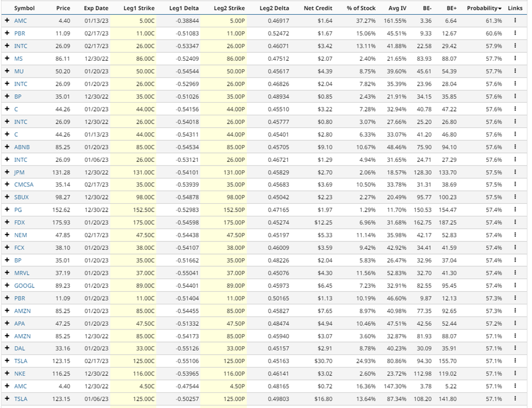532x408 pixels.
Task: Open the CMCSA symbol link
Action: [24, 184]
